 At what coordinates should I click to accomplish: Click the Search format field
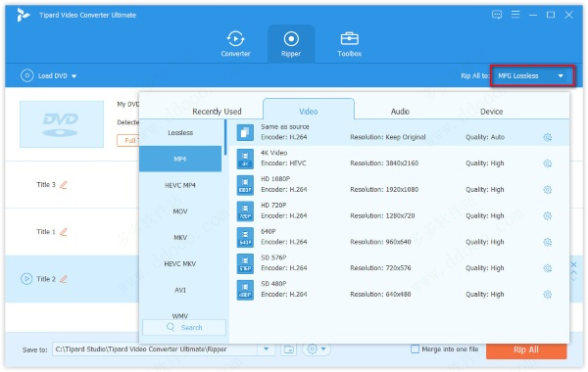pos(184,327)
